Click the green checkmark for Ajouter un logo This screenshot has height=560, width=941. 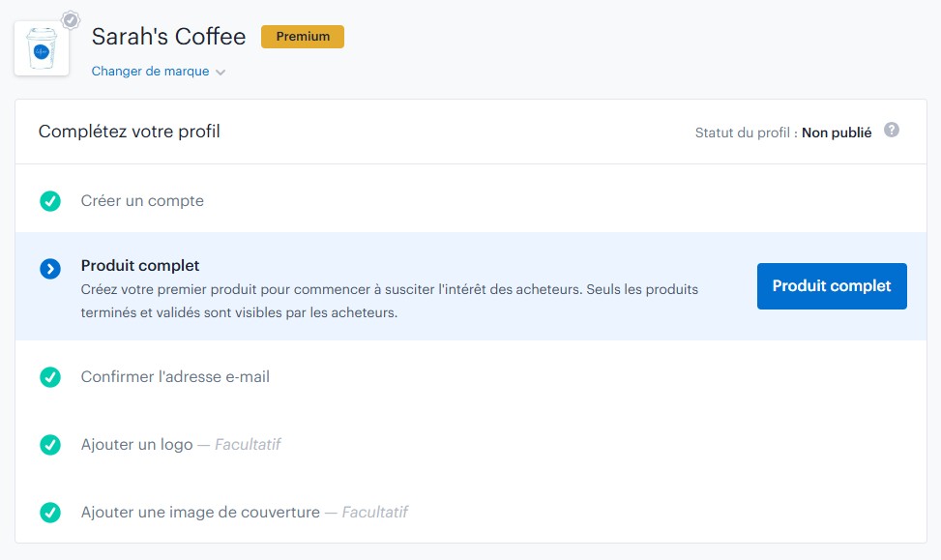click(x=50, y=445)
